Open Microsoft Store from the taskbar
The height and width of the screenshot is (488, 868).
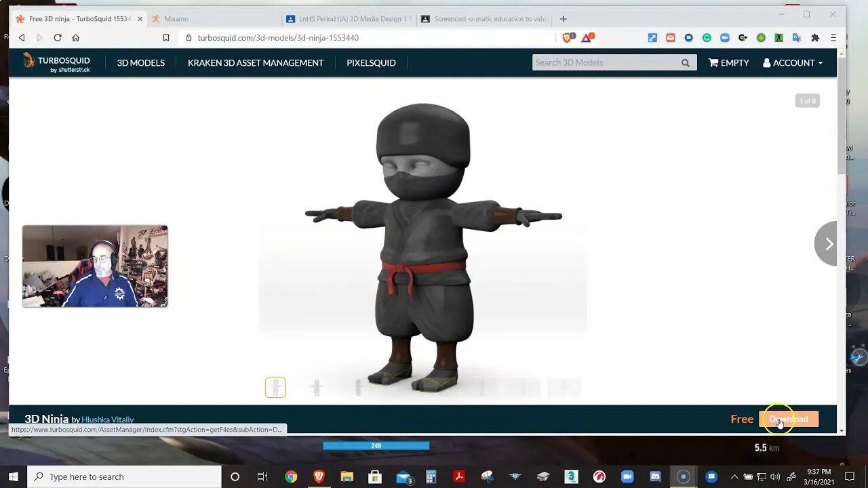point(374,476)
